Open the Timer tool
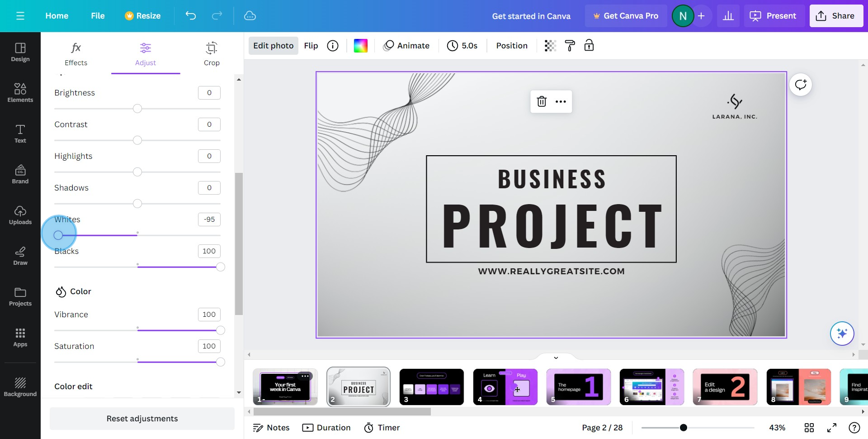 point(382,428)
